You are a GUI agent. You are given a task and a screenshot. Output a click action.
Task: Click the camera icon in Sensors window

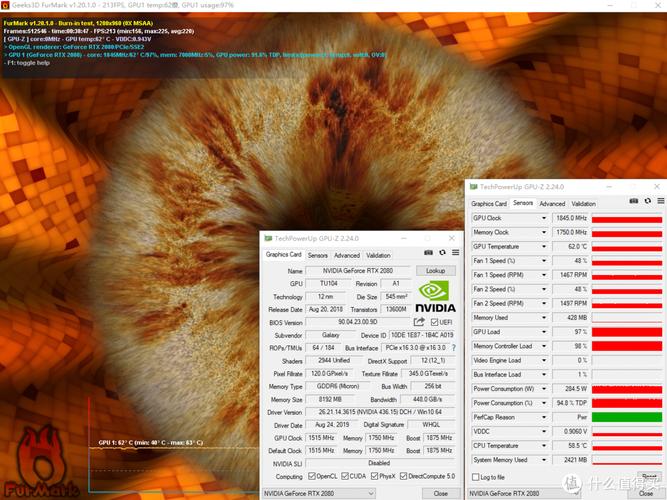point(634,201)
